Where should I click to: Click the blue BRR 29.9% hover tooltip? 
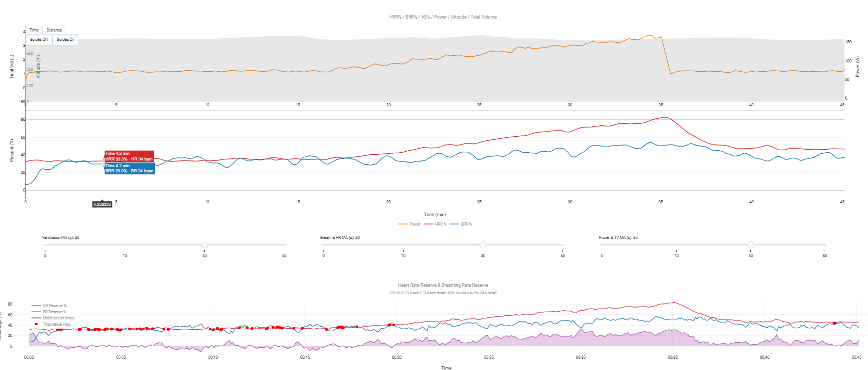click(x=129, y=169)
